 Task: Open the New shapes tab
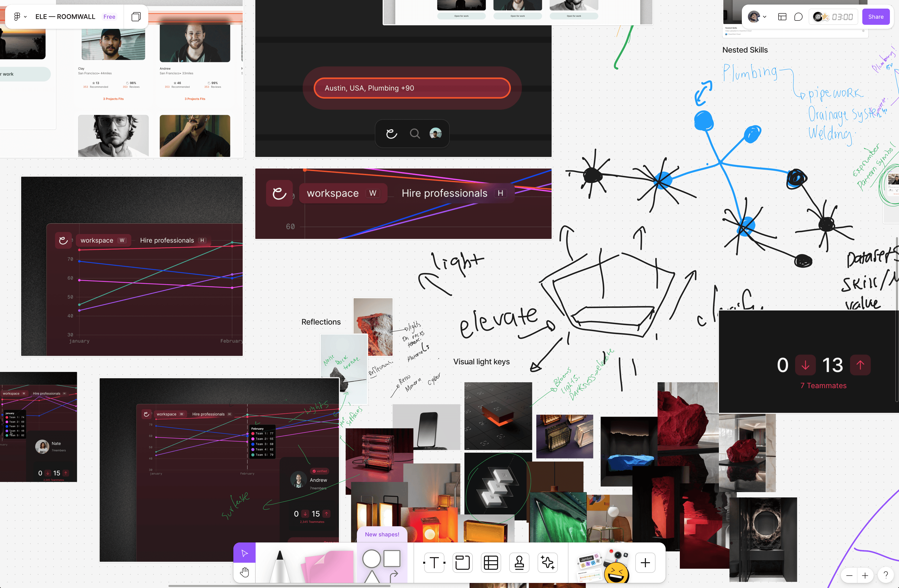pyautogui.click(x=382, y=534)
